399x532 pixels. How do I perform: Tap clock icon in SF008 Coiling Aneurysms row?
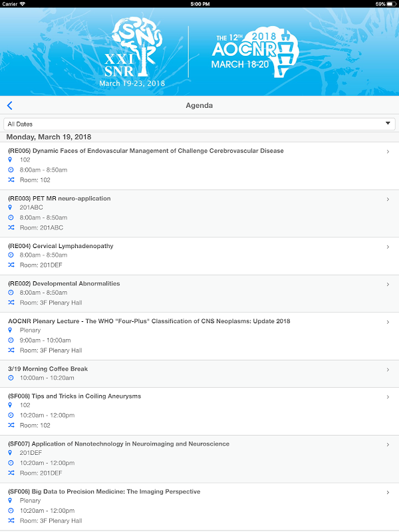pyautogui.click(x=11, y=415)
